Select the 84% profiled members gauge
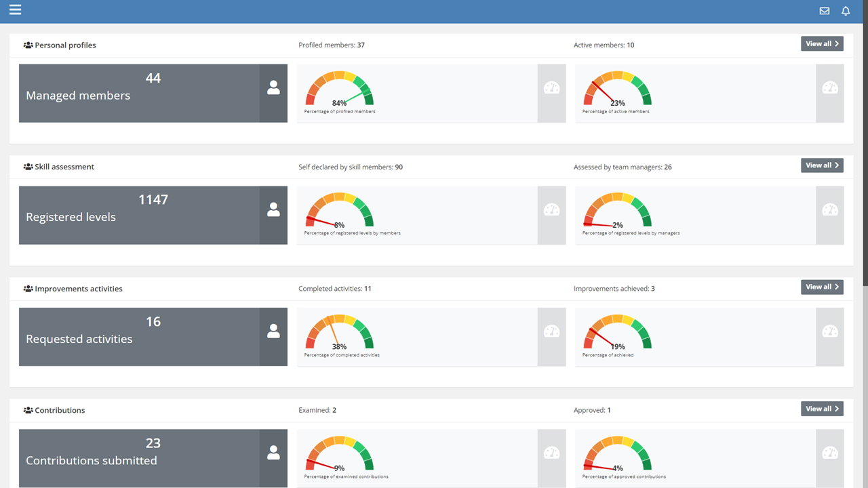Viewport: 868px width, 488px height. (340, 90)
